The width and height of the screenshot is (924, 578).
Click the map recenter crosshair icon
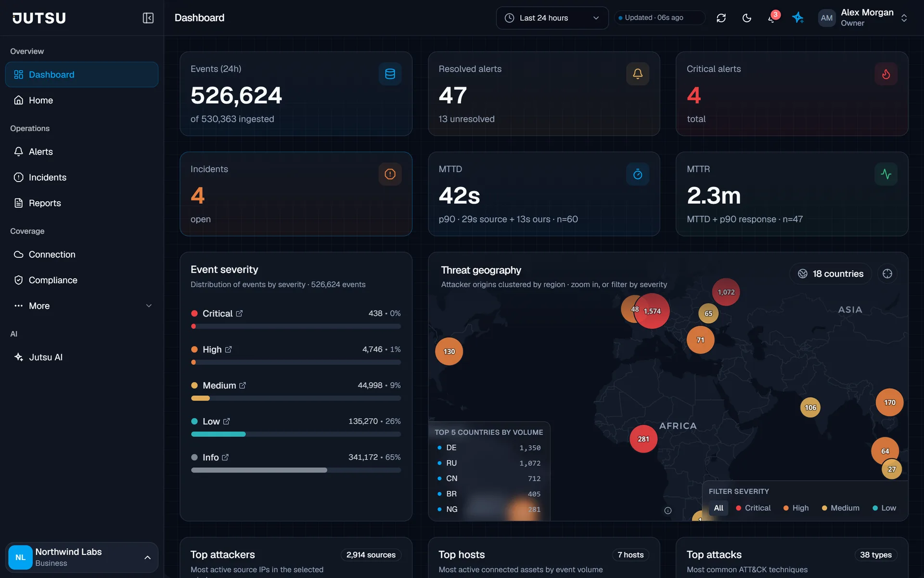[x=887, y=274]
